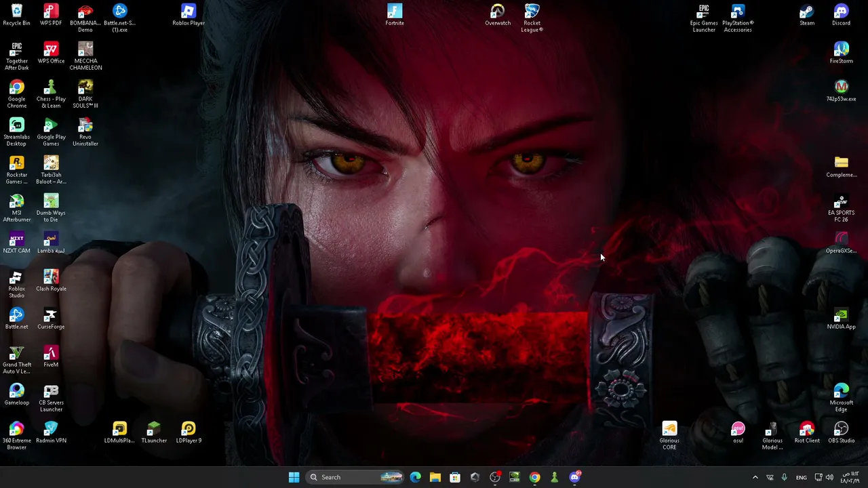This screenshot has height=488, width=868.
Task: Open the Complementary folder on the desktop
Action: coord(841,167)
